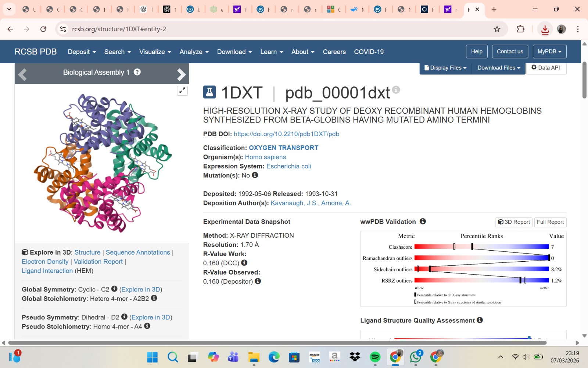The image size is (588, 368).
Task: Open Spotify from the Windows taskbar
Action: [375, 357]
